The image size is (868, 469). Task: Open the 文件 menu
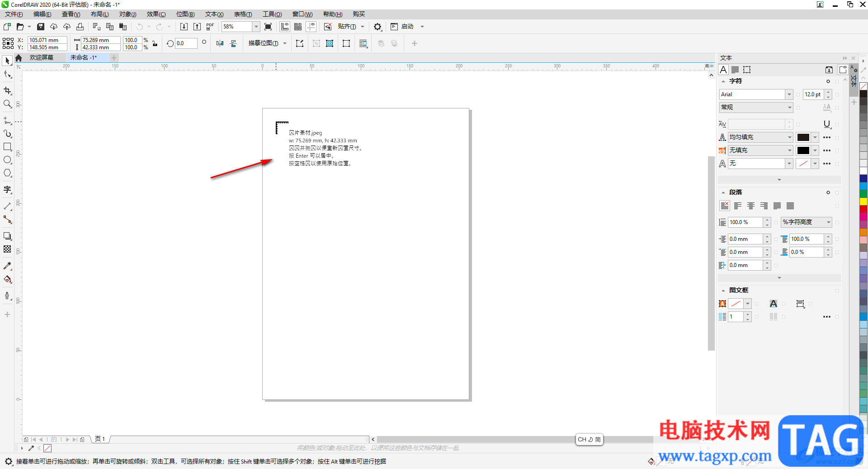point(14,14)
